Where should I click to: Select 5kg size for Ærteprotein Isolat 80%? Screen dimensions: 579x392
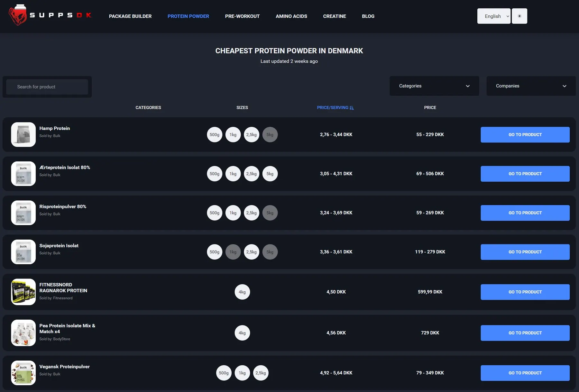pyautogui.click(x=270, y=174)
